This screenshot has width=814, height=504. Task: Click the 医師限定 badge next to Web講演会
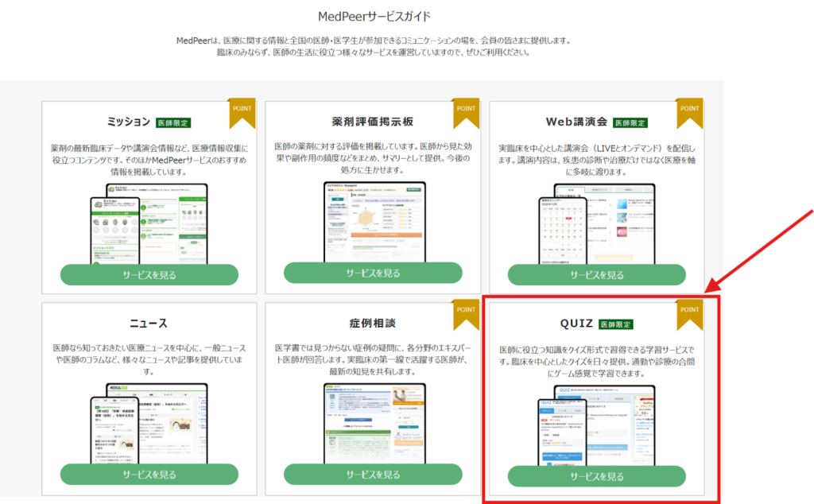click(x=630, y=122)
